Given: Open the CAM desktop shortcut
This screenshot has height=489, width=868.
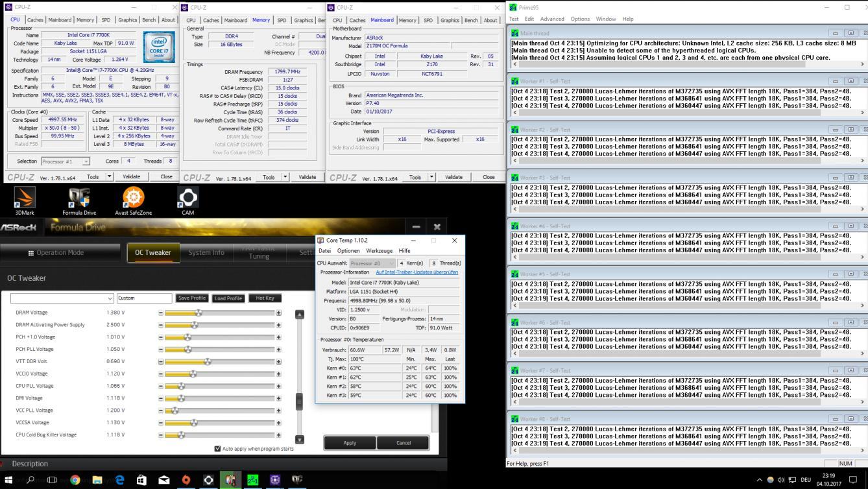Looking at the screenshot, I should click(188, 201).
